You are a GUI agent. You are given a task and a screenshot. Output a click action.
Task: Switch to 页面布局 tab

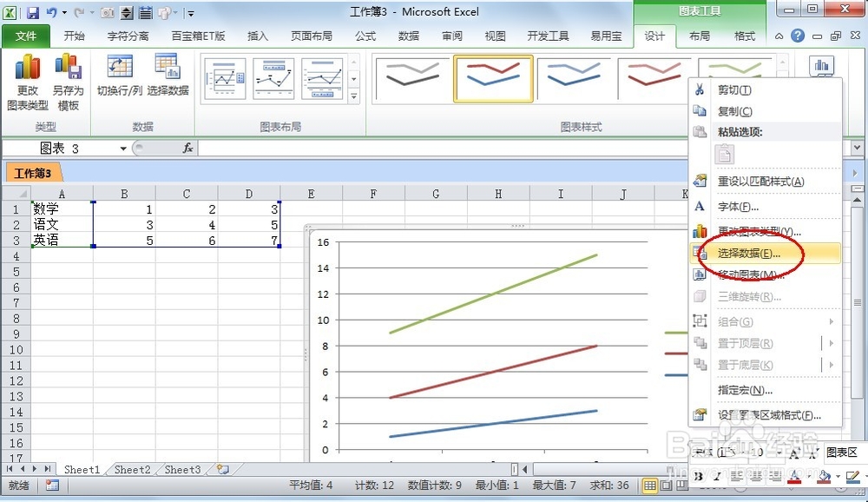click(x=312, y=36)
